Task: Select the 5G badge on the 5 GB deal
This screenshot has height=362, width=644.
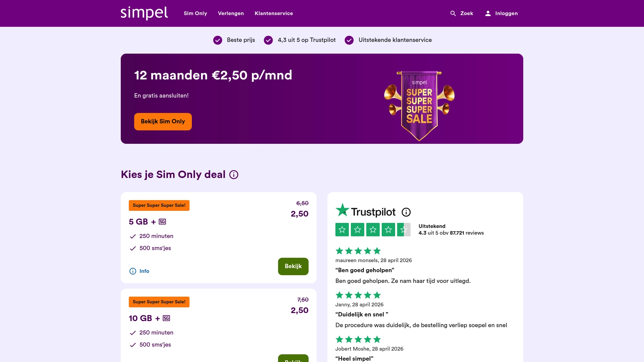Action: [162, 222]
